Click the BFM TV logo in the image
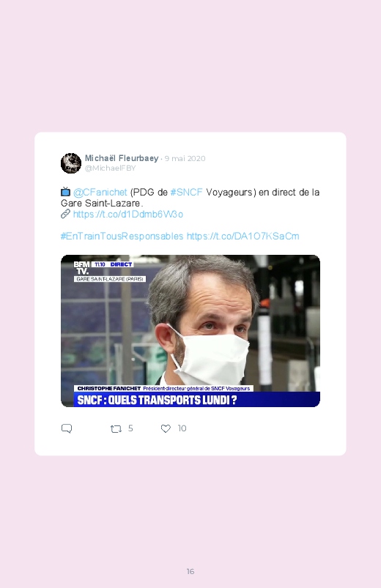This screenshot has width=381, height=588. [x=81, y=268]
